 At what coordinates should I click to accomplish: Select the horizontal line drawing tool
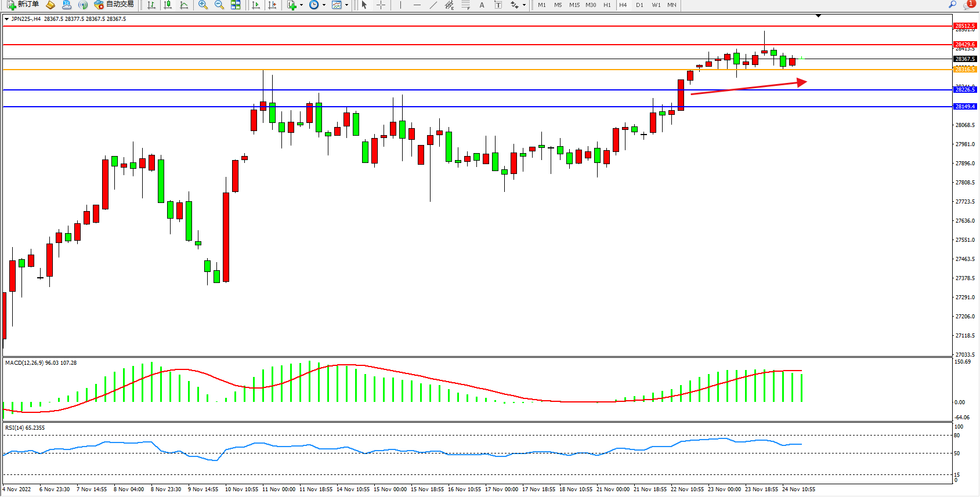tap(417, 5)
